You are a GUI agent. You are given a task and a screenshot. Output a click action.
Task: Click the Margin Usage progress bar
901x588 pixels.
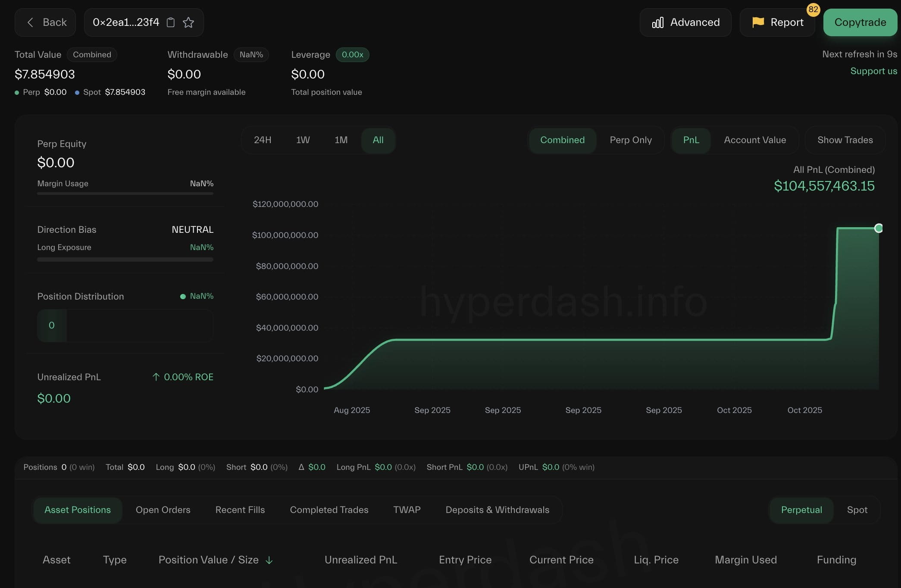tap(125, 194)
